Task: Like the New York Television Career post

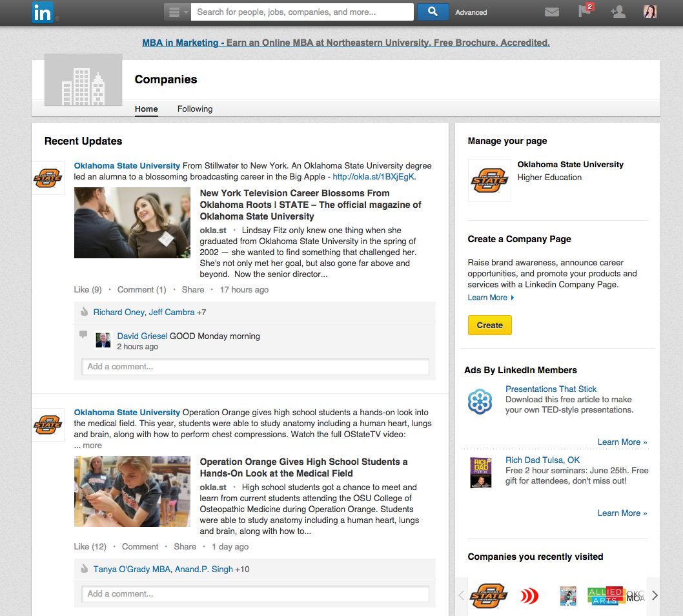Action: 88,290
